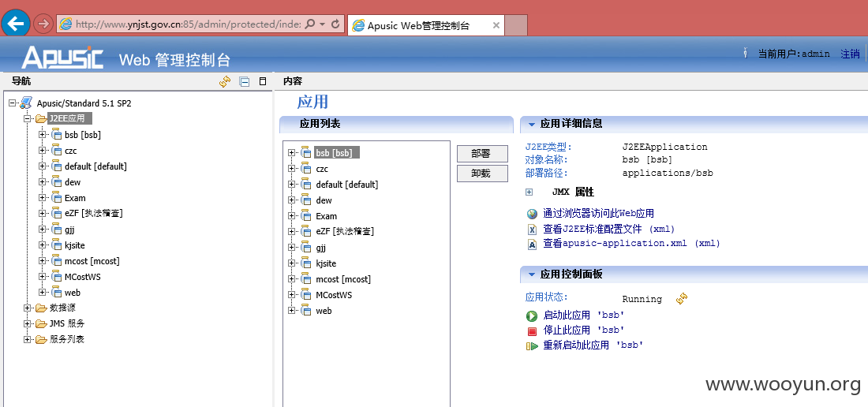Collapse the 应用控制面板 section

531,274
